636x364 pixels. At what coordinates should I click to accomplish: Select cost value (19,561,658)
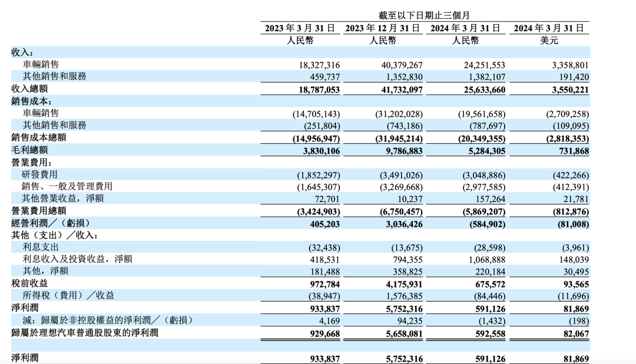tap(482, 114)
